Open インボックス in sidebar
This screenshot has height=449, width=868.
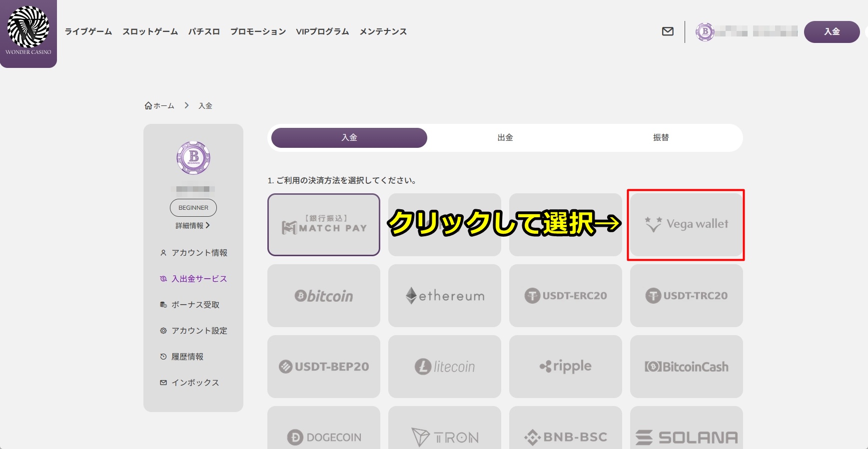pos(189,383)
